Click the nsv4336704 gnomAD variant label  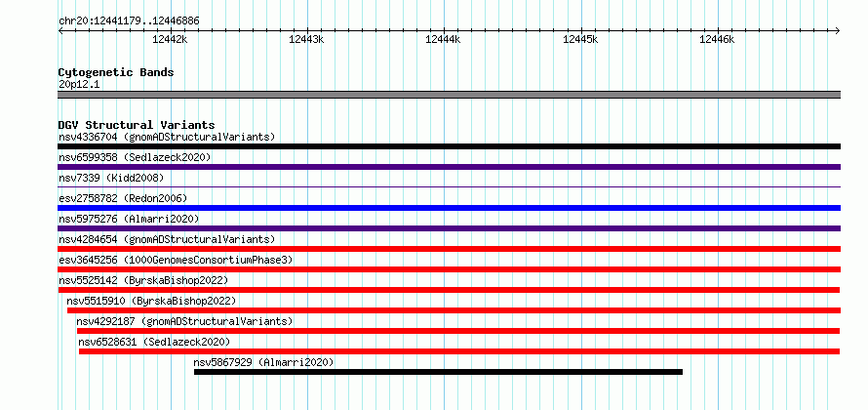click(167, 137)
